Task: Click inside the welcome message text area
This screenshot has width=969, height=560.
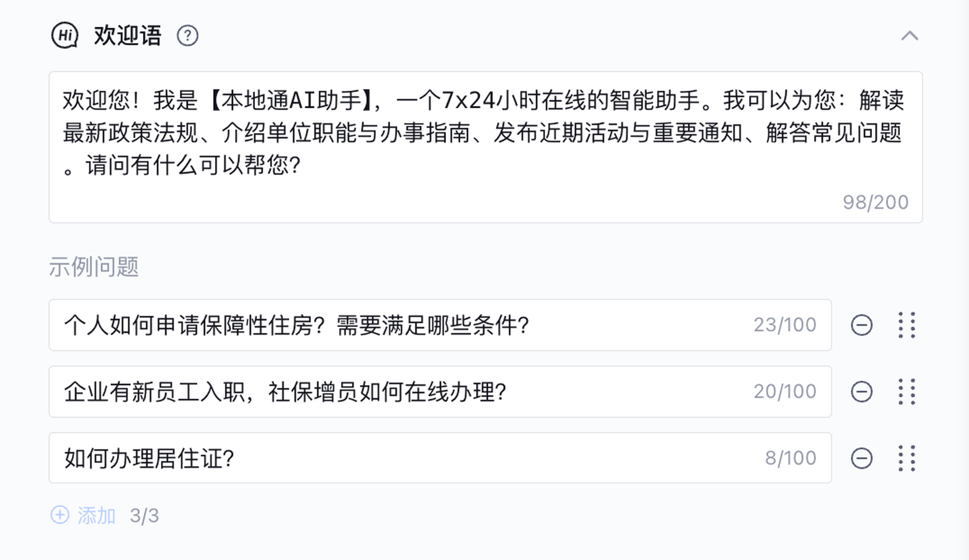Action: pos(484,145)
